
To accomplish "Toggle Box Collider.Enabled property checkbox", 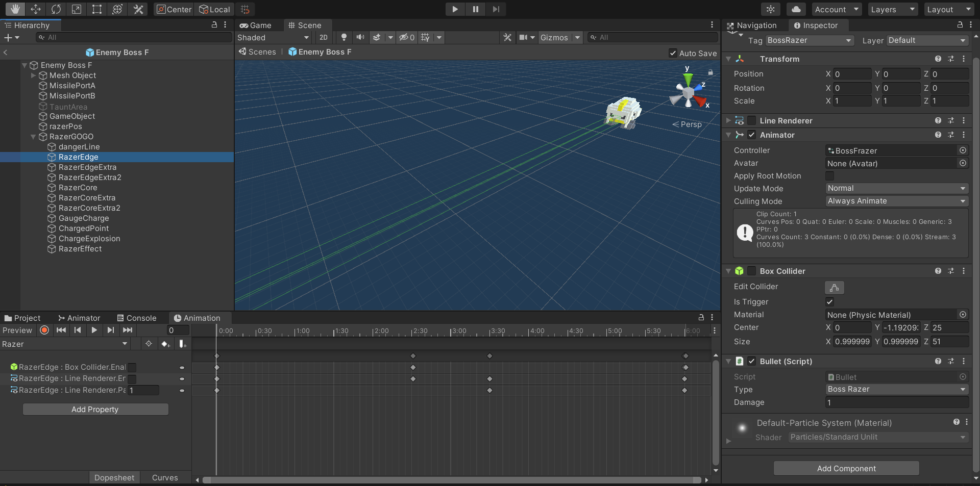I will coord(132,367).
